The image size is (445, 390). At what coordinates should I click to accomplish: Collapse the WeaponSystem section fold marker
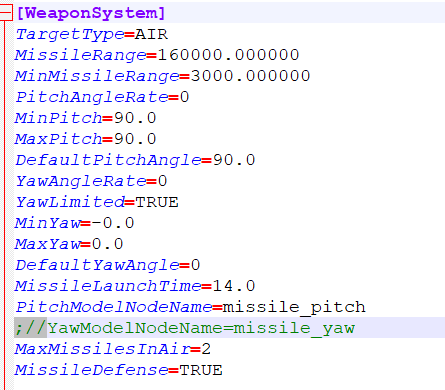pyautogui.click(x=6, y=13)
